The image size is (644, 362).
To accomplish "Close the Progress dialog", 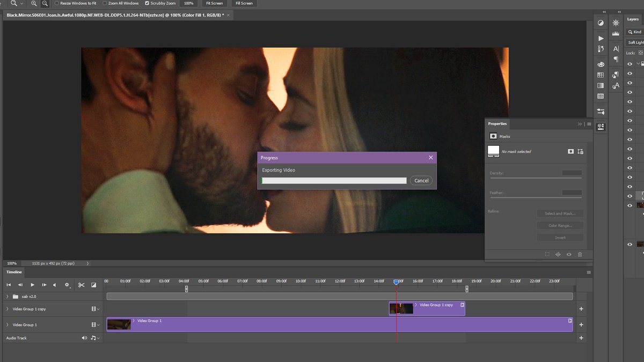I will point(430,158).
